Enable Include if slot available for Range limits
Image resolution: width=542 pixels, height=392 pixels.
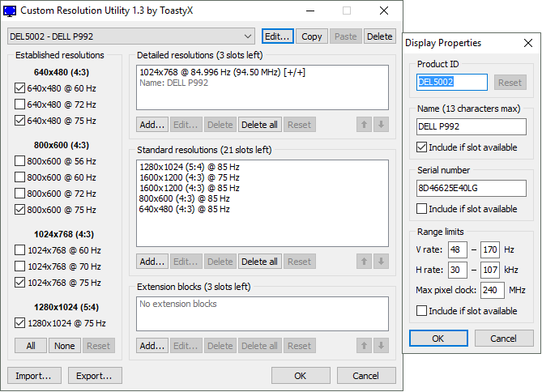click(422, 311)
